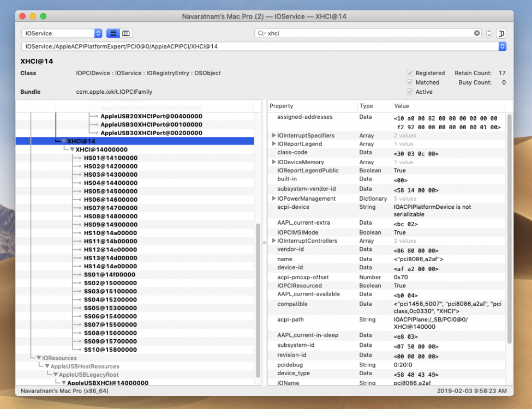Select the acpi-device property row

point(386,210)
